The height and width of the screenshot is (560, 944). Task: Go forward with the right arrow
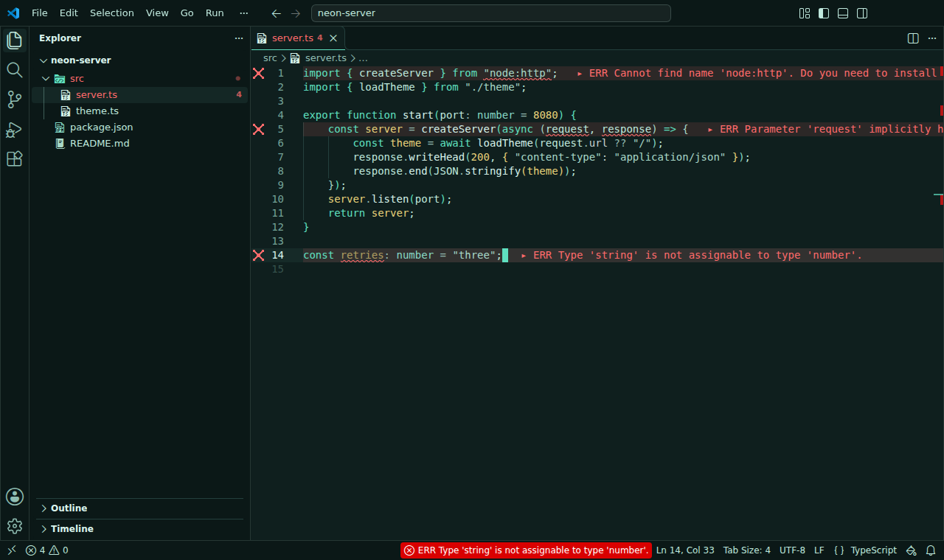296,13
